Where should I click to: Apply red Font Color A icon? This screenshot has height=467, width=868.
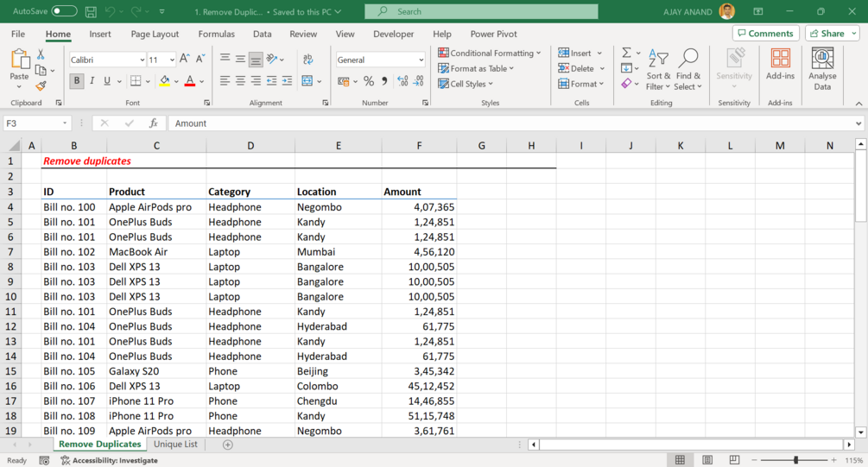tap(190, 81)
